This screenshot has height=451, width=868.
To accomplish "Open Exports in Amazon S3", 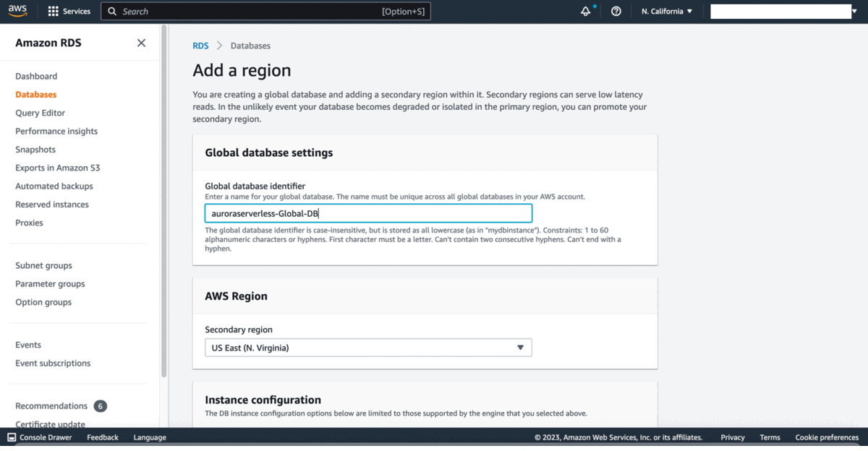I will click(58, 168).
